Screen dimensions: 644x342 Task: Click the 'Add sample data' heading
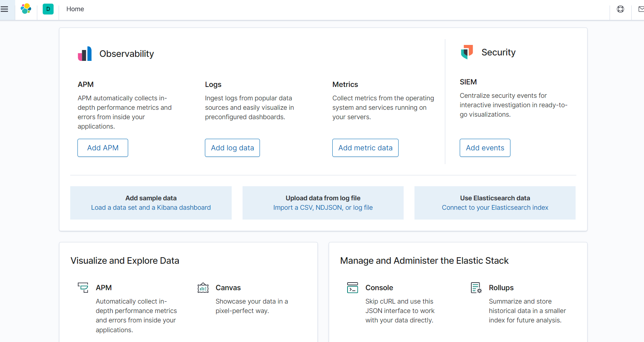click(151, 198)
